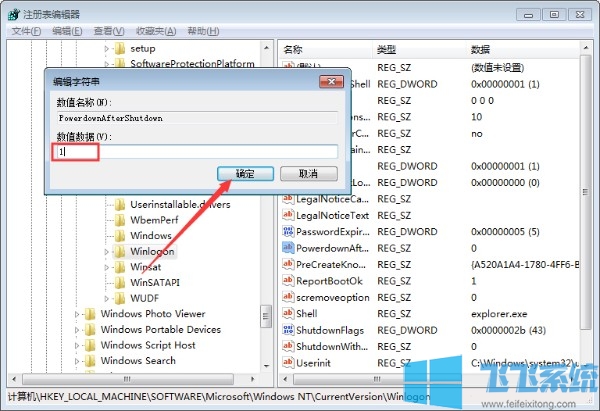Select the WinSATAPI folder icon

[x=120, y=283]
